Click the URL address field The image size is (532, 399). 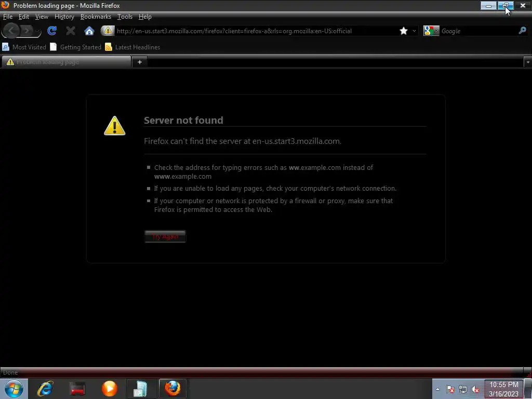[256, 31]
